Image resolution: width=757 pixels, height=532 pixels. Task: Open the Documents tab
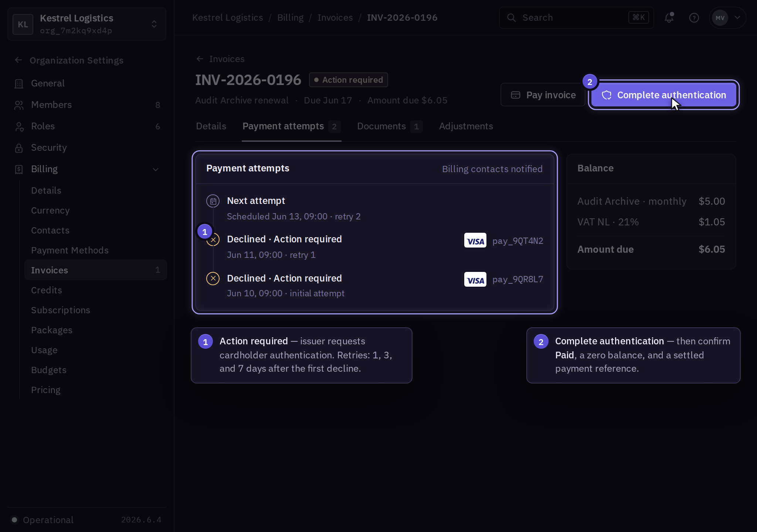tap(390, 126)
